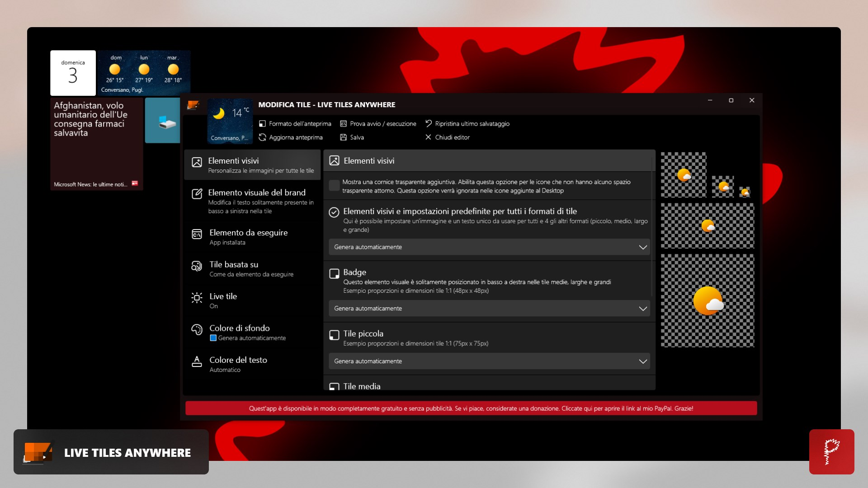Click the Colore di sfondo palette icon
Viewport: 868px width, 488px height.
coord(197,329)
